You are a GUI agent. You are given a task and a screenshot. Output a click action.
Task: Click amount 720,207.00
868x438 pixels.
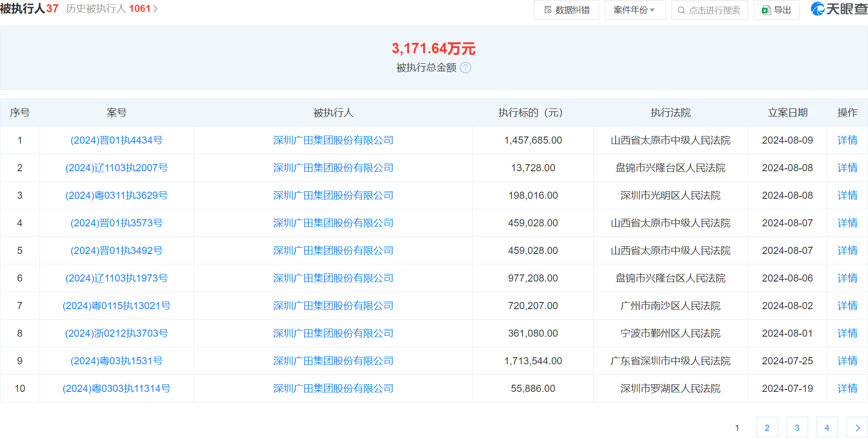pos(533,306)
